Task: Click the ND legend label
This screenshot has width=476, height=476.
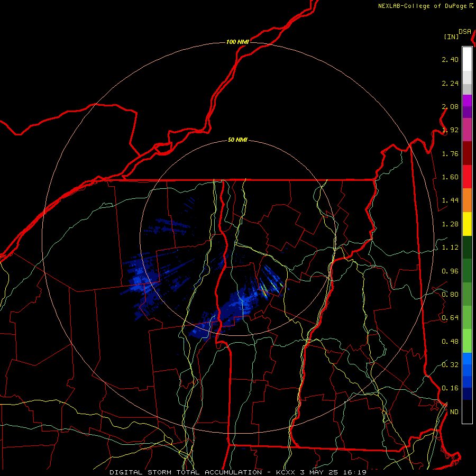Action: (454, 412)
